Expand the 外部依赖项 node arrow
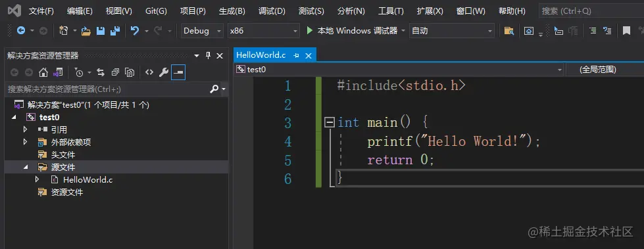The image size is (644, 249). click(x=26, y=142)
